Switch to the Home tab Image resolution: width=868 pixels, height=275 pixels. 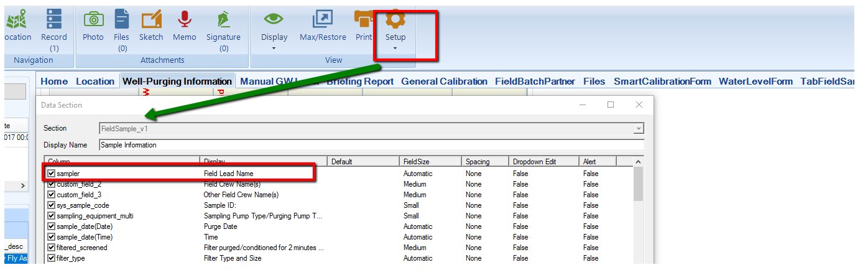point(54,81)
